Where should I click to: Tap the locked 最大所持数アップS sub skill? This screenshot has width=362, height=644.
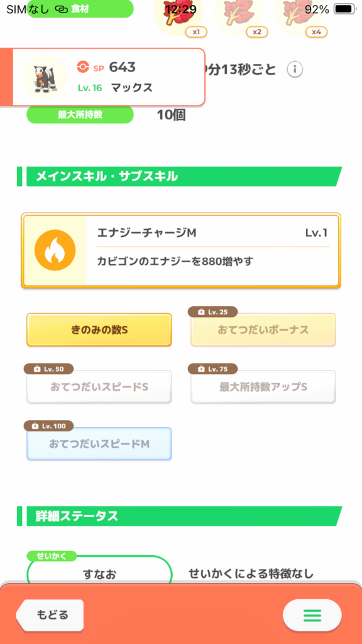click(x=263, y=387)
